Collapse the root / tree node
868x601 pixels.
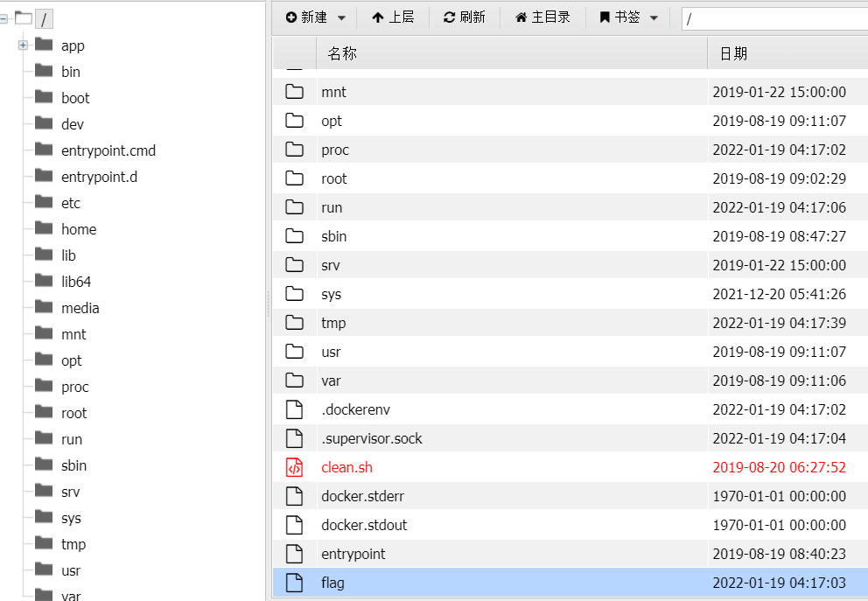3,19
